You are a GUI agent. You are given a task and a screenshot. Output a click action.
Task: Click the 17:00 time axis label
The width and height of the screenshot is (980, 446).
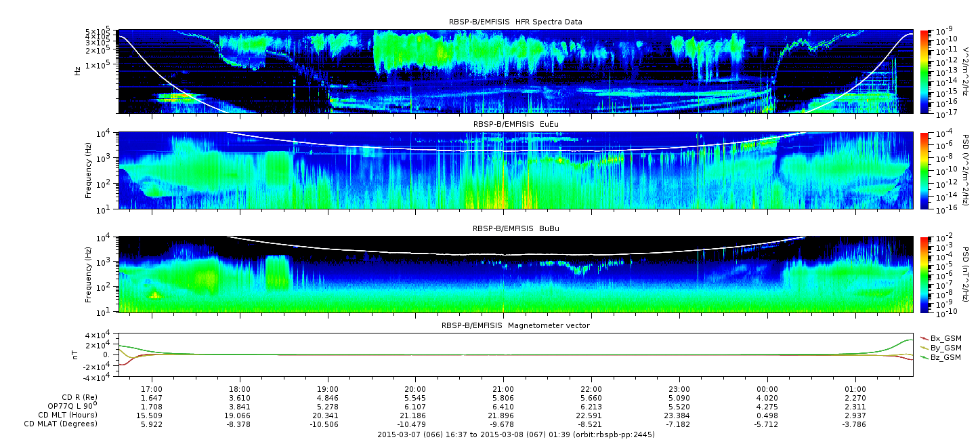click(x=152, y=390)
